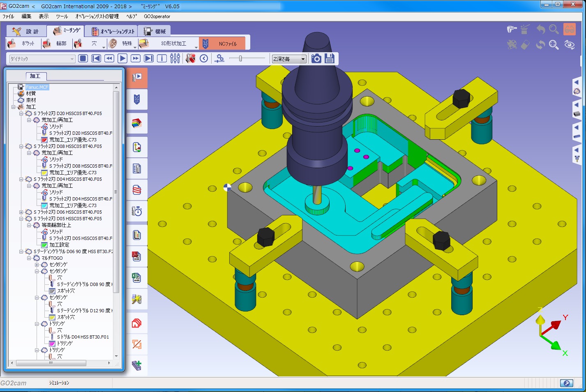This screenshot has width=586, height=392.
Task: Click the simulation information 'i' button
Action: (x=162, y=58)
